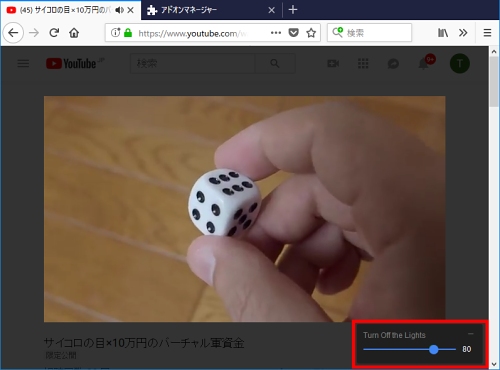The height and width of the screenshot is (370, 500).
Task: Open the YouTube upload video camera icon
Action: (x=333, y=63)
